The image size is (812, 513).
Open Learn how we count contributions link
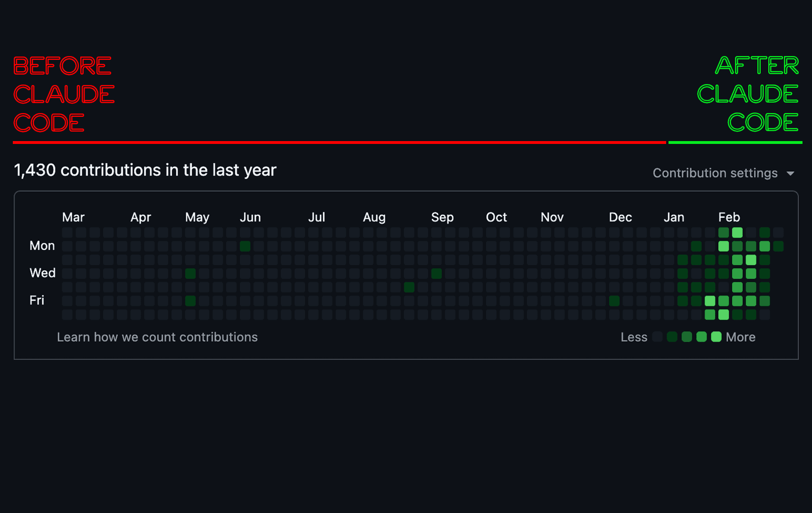point(157,337)
